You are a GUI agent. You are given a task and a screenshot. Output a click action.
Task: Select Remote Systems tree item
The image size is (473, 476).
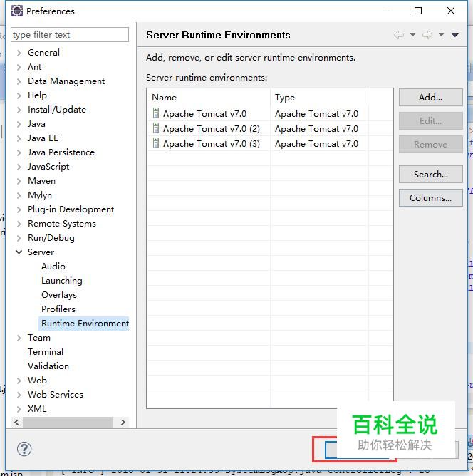(62, 224)
